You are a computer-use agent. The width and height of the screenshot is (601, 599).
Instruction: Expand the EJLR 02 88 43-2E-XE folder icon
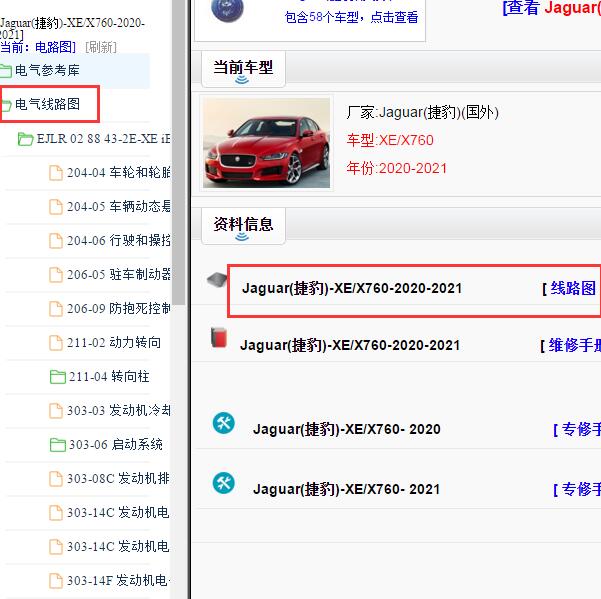pyautogui.click(x=25, y=139)
